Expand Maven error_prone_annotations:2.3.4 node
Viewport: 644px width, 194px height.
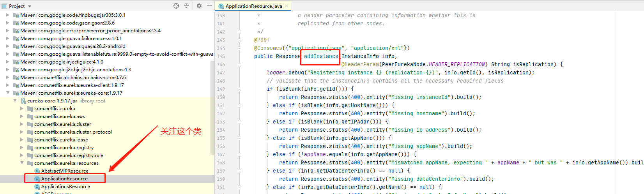(x=8, y=31)
